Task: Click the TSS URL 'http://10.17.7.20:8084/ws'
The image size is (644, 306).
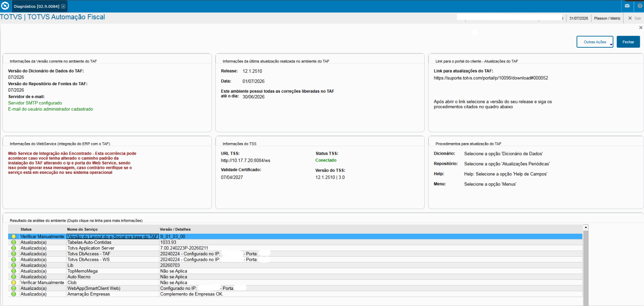Action: pos(246,161)
